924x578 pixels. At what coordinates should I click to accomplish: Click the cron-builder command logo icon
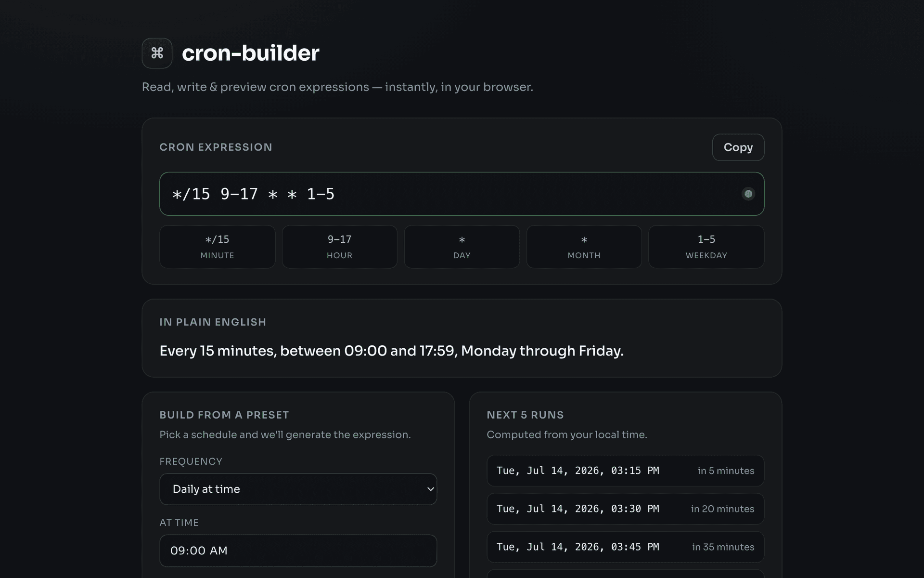[x=157, y=53]
